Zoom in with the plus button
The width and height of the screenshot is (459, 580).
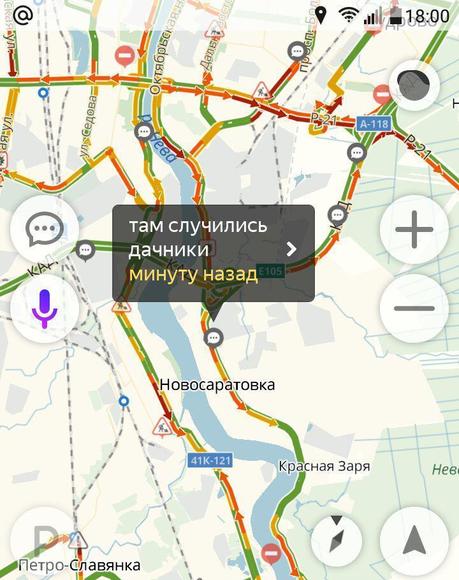[414, 229]
